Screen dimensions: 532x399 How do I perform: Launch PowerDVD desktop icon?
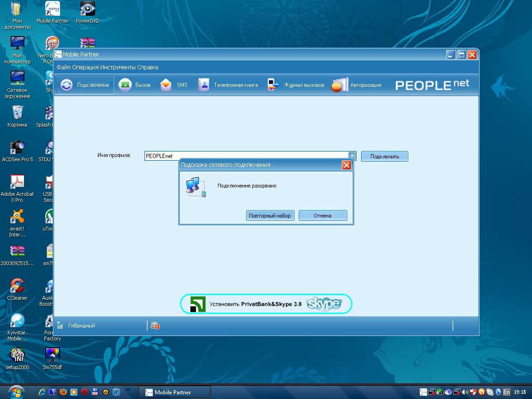(x=87, y=12)
